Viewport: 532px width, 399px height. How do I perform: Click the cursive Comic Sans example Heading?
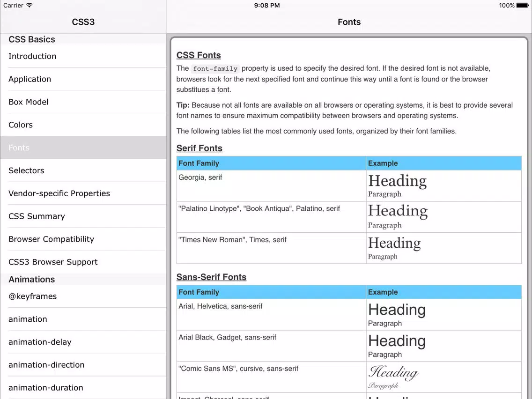coord(393,372)
